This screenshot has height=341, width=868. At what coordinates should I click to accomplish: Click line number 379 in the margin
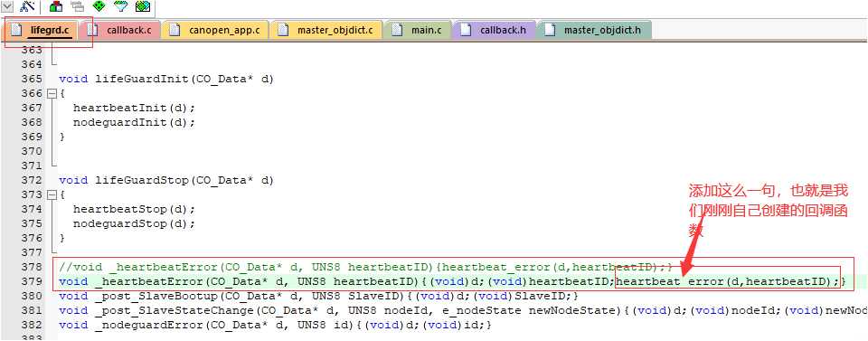click(32, 281)
